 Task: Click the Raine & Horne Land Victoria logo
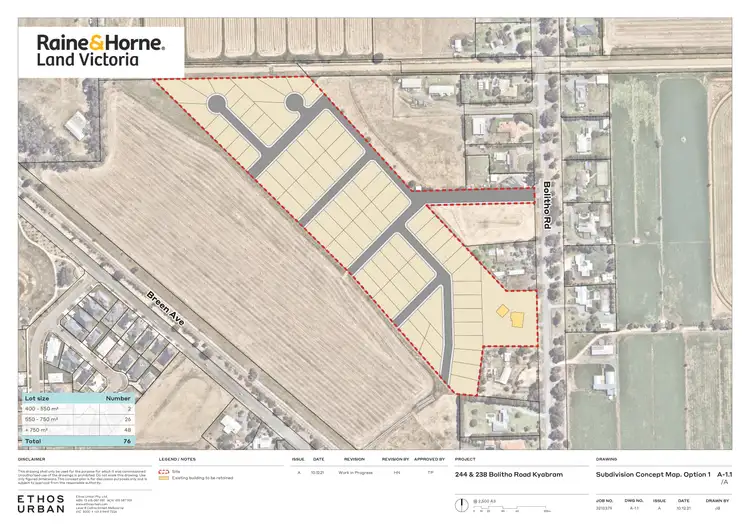101,50
